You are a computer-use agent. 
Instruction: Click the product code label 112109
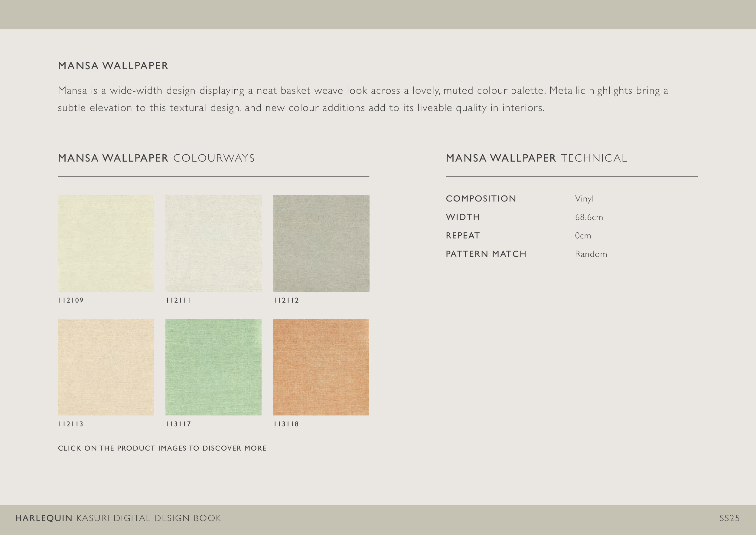[x=71, y=300]
